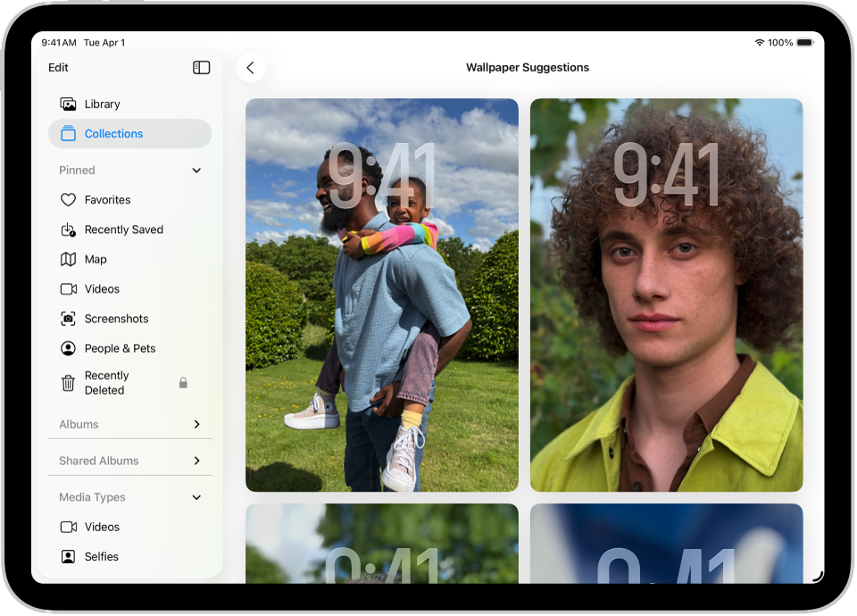Expand Shared Albums
Viewport: 857px width, 616px height.
pos(196,460)
